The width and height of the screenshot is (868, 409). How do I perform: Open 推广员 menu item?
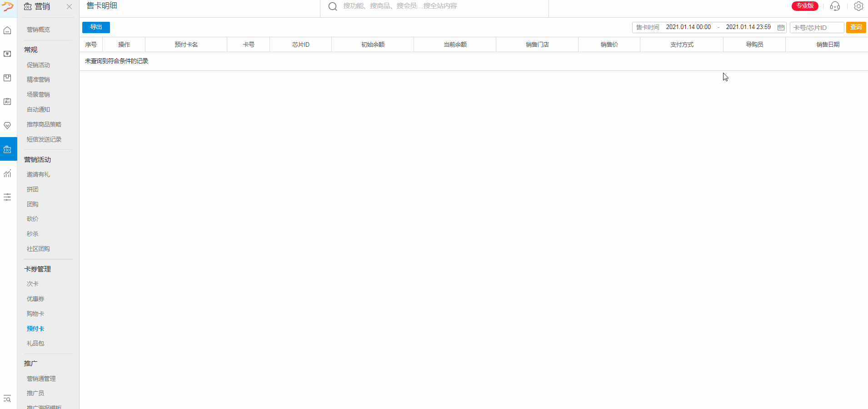(x=35, y=393)
